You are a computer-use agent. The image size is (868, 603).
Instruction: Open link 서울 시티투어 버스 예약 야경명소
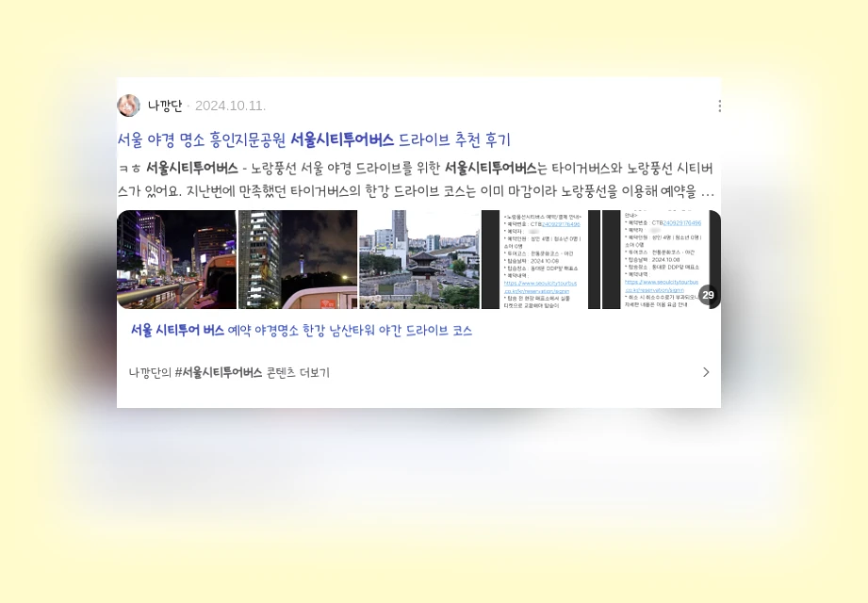click(x=302, y=331)
